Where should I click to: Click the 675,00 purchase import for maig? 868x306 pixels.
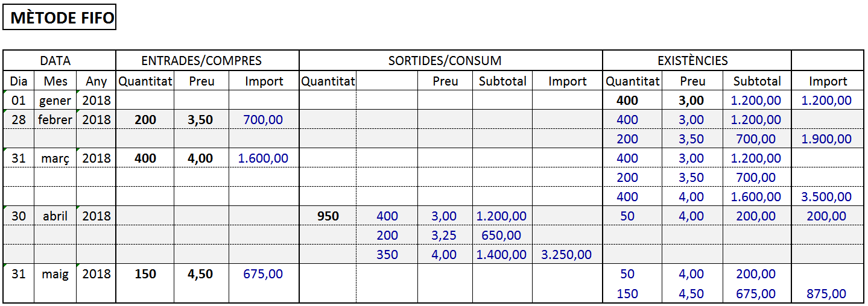(x=263, y=273)
